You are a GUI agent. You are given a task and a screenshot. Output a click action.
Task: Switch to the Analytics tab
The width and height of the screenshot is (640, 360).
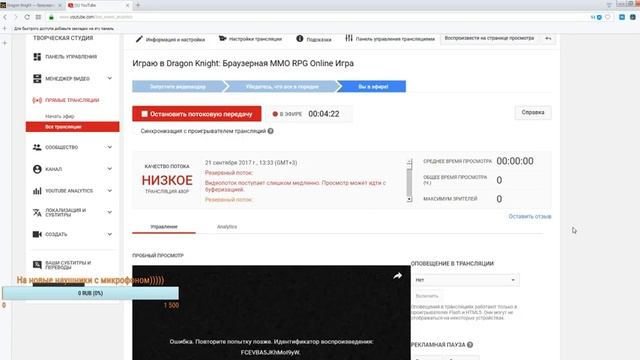coord(227,227)
